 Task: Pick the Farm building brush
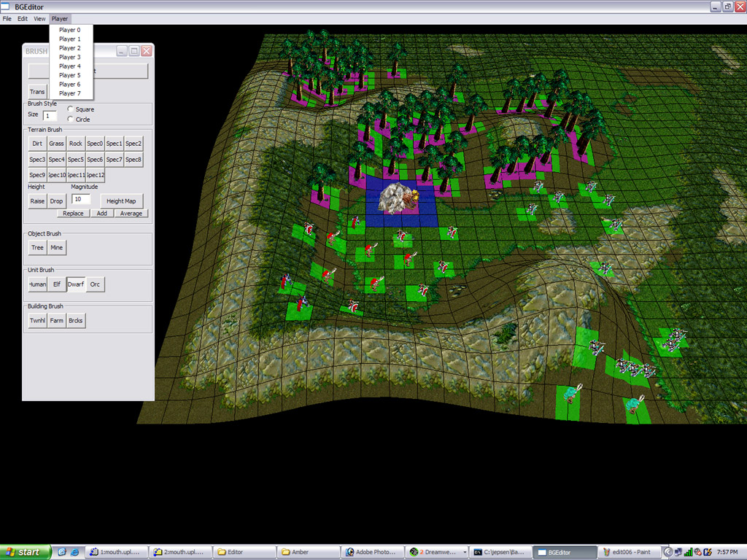(57, 321)
